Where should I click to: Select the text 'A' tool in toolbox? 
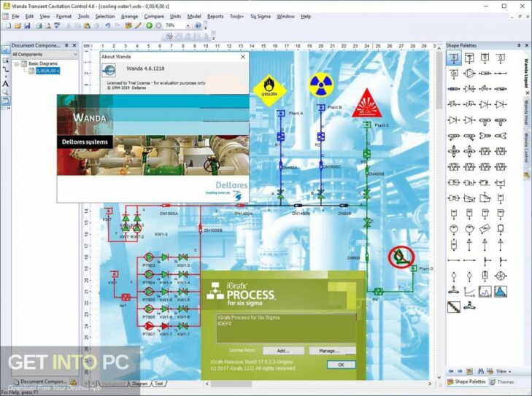pos(5,83)
